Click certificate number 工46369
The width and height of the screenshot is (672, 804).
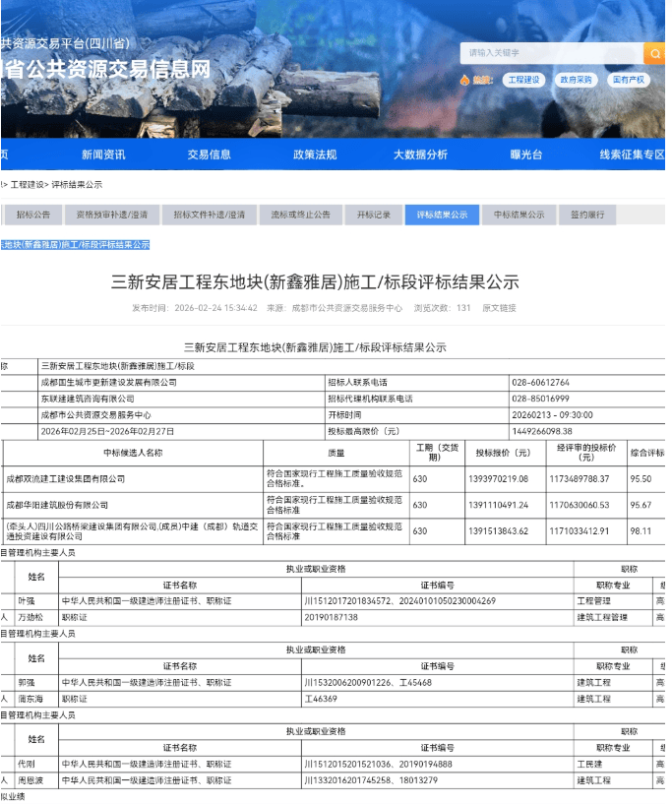321,699
